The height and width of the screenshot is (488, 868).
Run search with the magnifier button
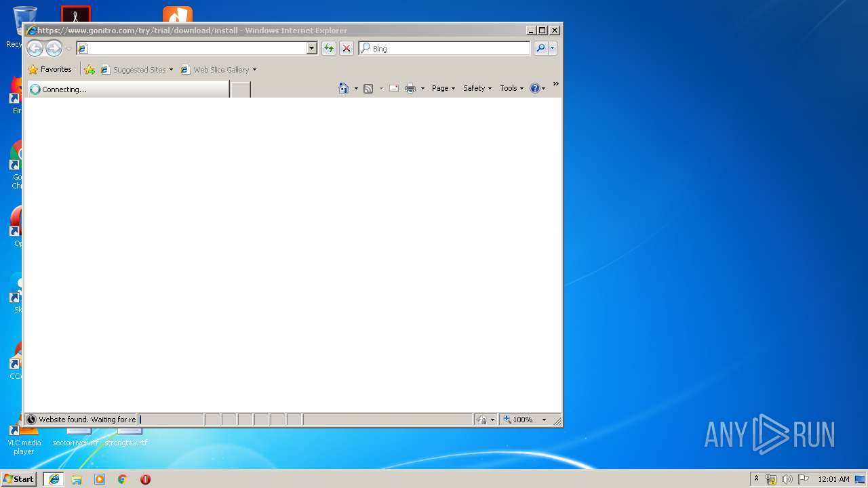click(540, 48)
